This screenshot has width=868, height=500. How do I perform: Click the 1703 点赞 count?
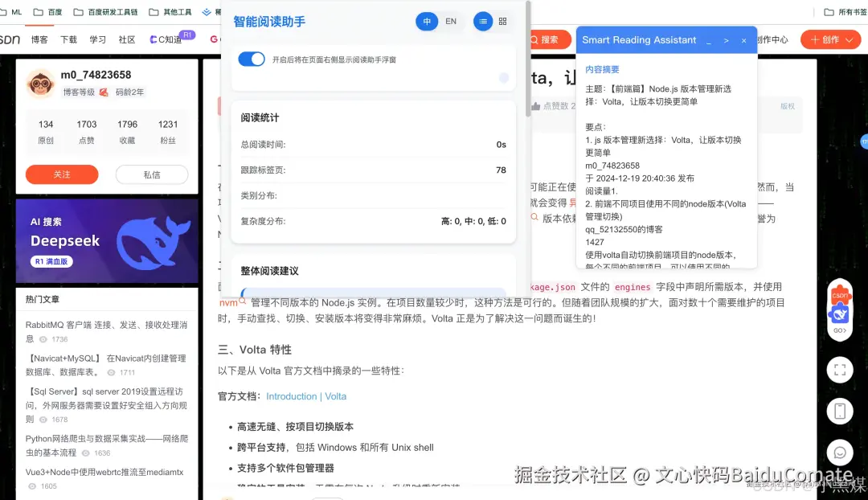pyautogui.click(x=86, y=132)
